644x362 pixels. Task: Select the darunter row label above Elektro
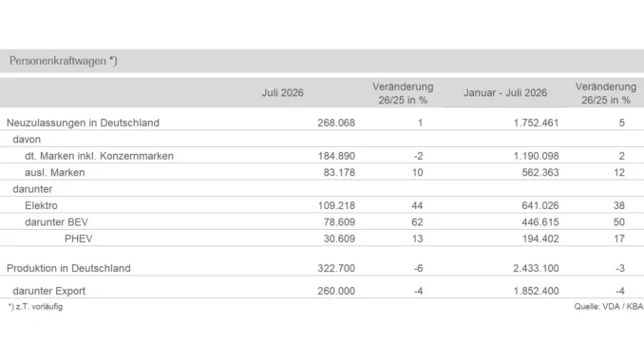(x=32, y=189)
